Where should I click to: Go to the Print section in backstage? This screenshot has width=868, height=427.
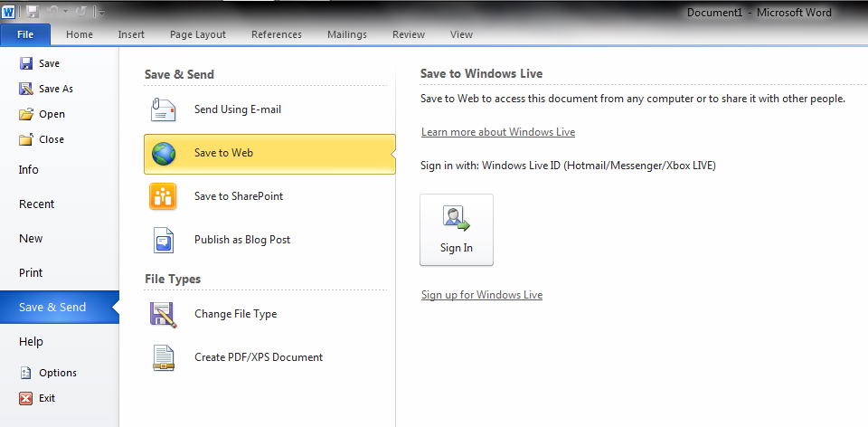[31, 272]
